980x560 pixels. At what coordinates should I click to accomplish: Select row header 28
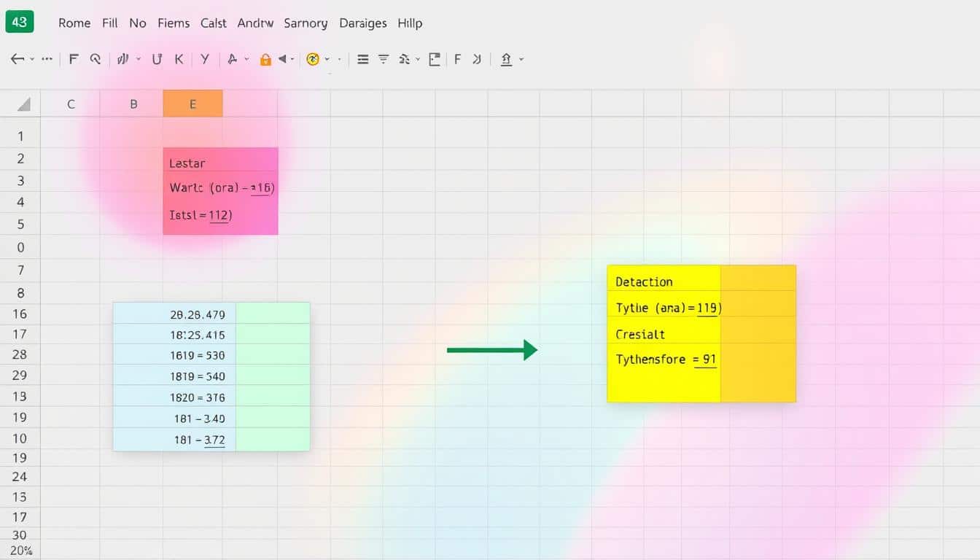coord(20,354)
